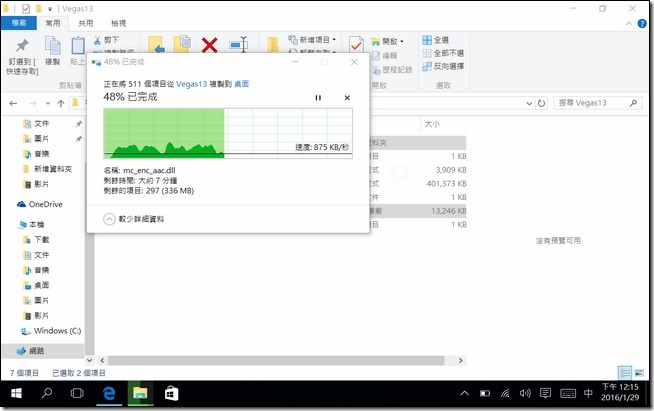Screen dimensions: 654x411
Task: Cancel the copy with the X button
Action: [x=347, y=98]
